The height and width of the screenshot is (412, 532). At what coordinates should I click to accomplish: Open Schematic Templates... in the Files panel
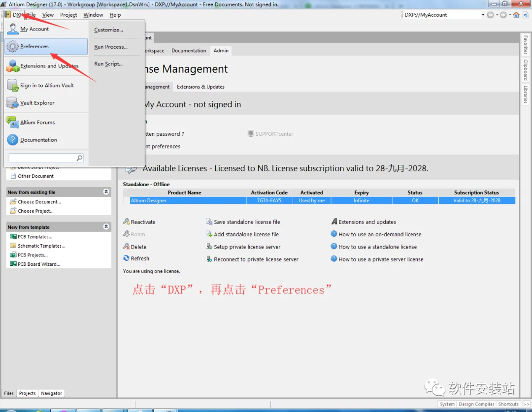click(41, 246)
